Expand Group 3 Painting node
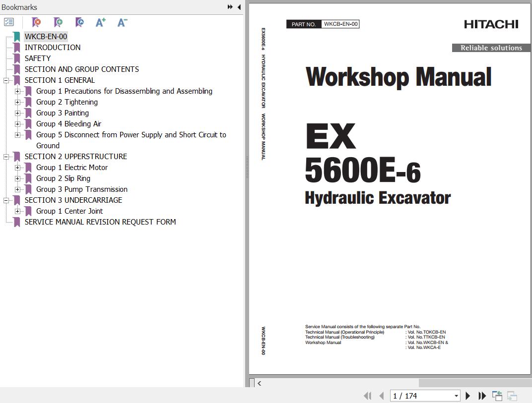Viewport: 532px width, 403px height. (x=17, y=113)
